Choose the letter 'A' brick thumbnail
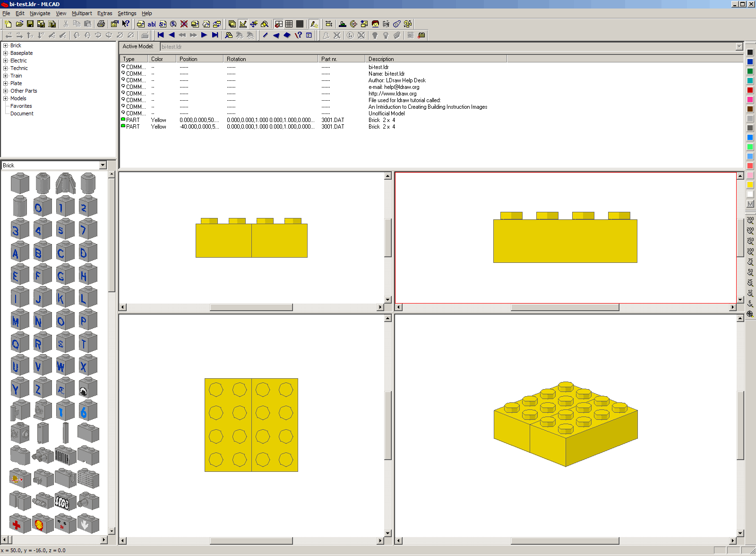 (x=20, y=252)
